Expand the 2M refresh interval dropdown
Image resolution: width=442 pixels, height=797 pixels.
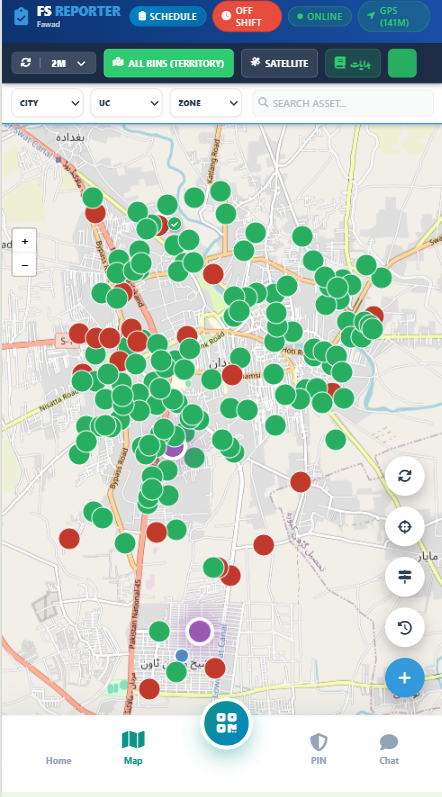tap(68, 64)
